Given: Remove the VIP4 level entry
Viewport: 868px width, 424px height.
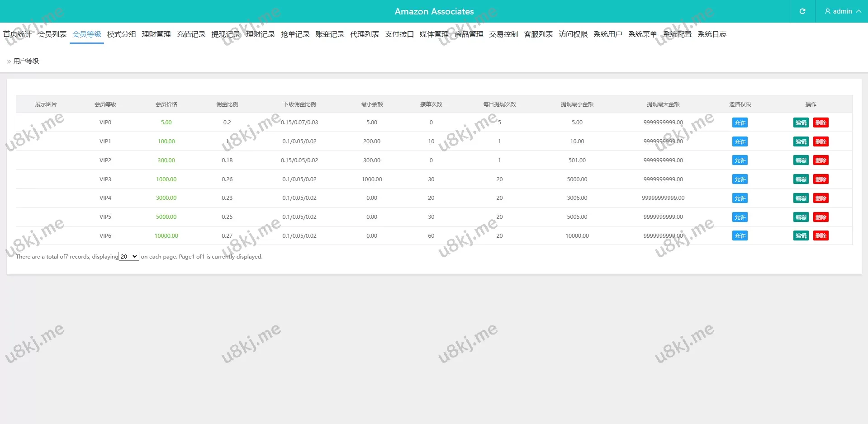Looking at the screenshot, I should [x=821, y=198].
